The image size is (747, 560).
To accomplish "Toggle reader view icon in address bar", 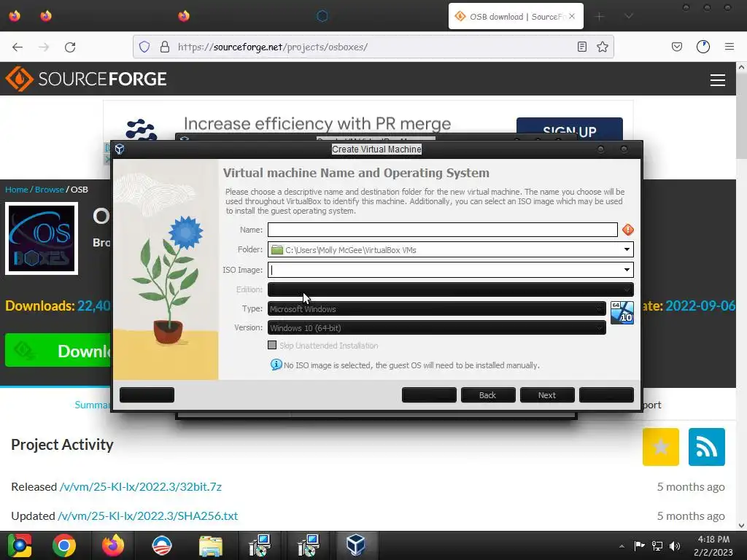I will click(581, 47).
